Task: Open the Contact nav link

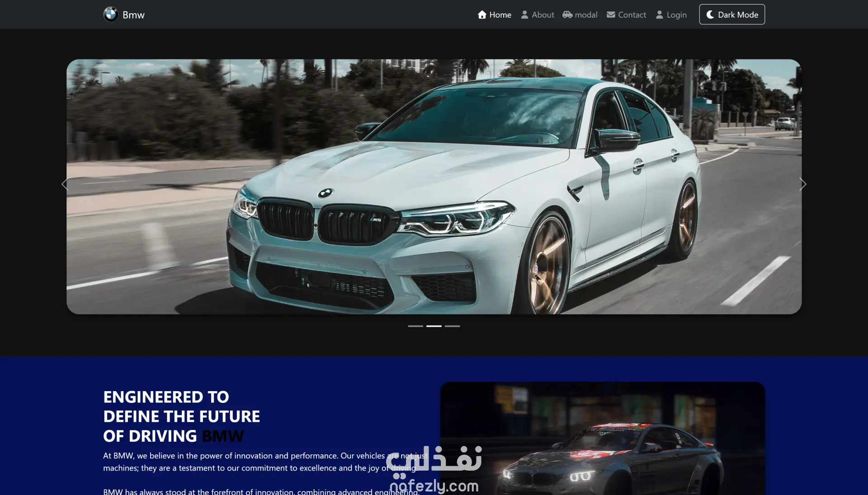Action: pos(632,15)
